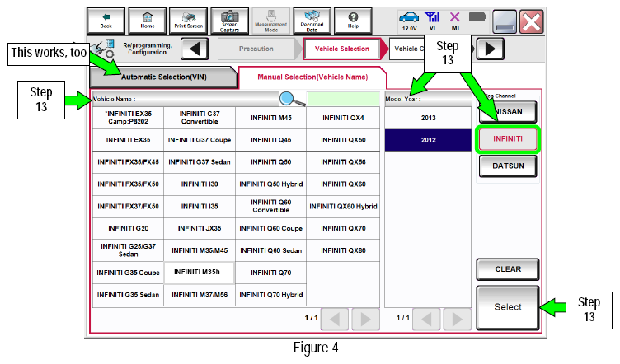Select DATSUN sales channel
The height and width of the screenshot is (364, 620).
click(508, 166)
